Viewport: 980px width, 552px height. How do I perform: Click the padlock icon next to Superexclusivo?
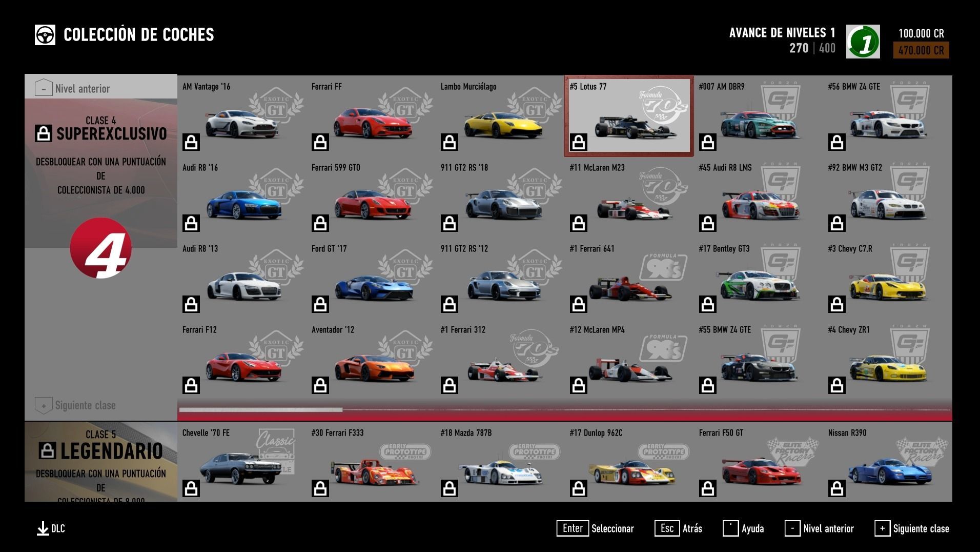44,133
